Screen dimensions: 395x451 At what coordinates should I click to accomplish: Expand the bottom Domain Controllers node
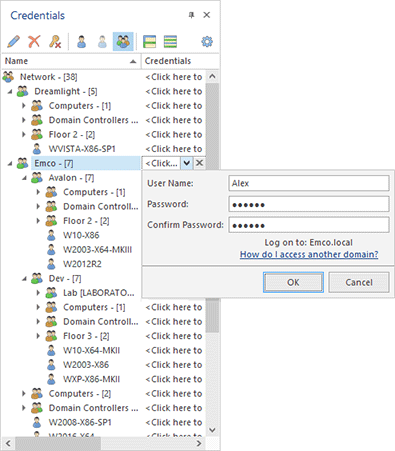pos(24,408)
